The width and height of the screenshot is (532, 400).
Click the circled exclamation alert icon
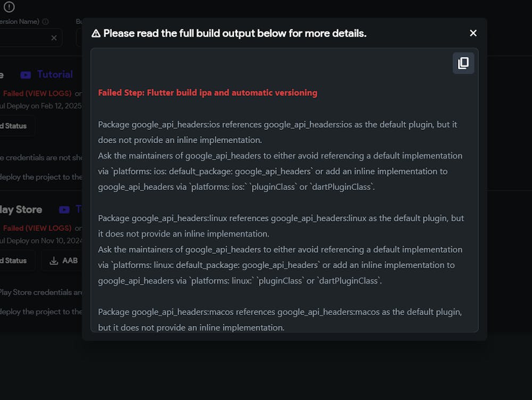click(9, 6)
